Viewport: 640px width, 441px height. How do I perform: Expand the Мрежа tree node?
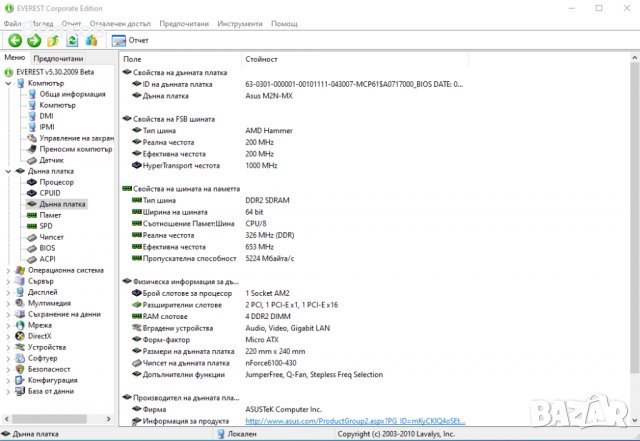pyautogui.click(x=8, y=325)
